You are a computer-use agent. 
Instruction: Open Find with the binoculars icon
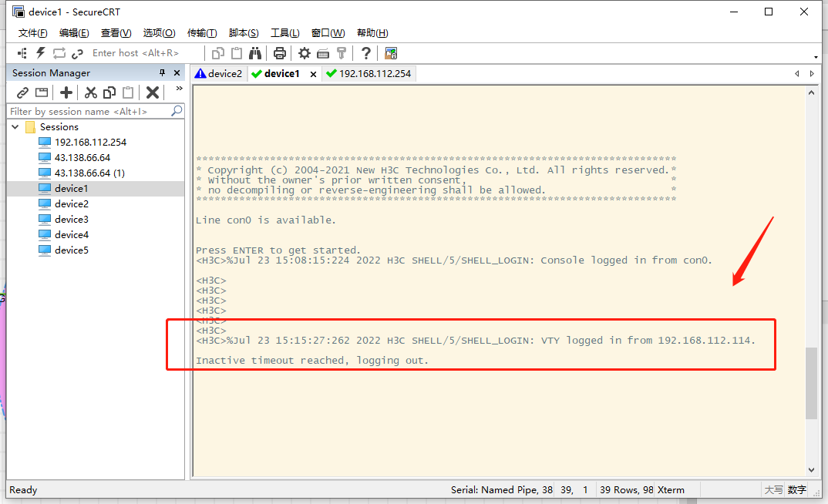[255, 53]
